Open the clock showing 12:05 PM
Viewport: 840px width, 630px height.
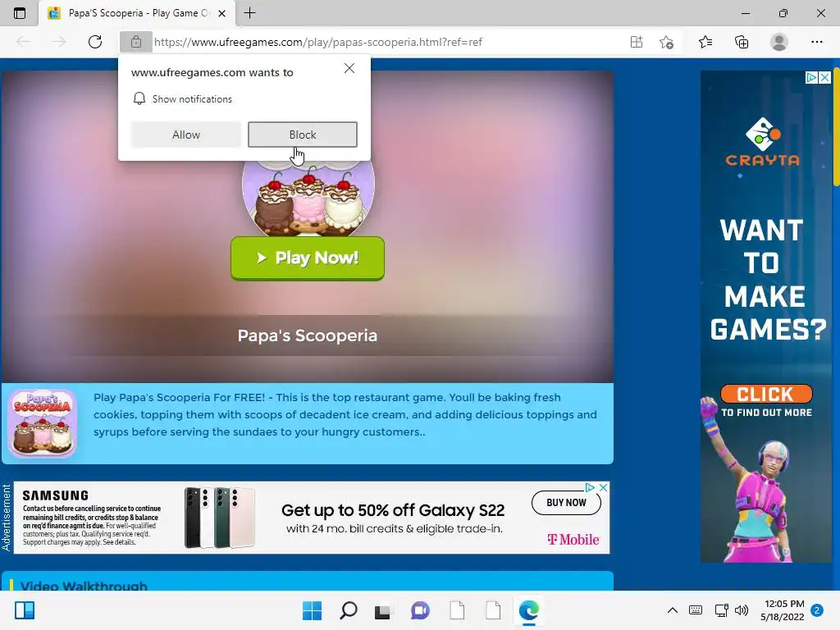[x=783, y=610]
